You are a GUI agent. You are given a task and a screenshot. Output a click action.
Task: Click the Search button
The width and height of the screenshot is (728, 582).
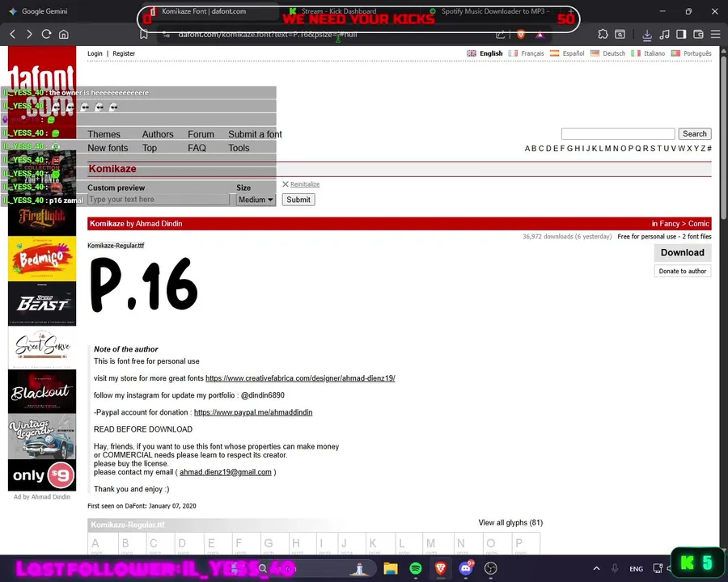pos(695,133)
